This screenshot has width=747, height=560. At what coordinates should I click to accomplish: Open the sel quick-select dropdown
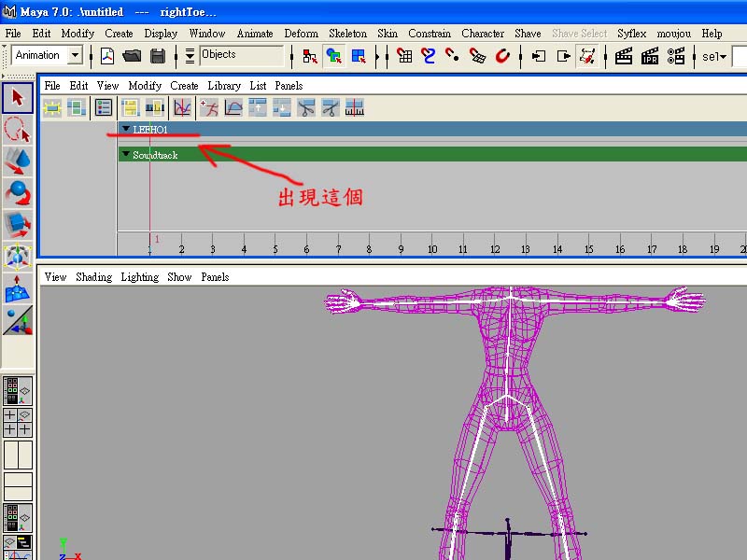click(x=714, y=57)
